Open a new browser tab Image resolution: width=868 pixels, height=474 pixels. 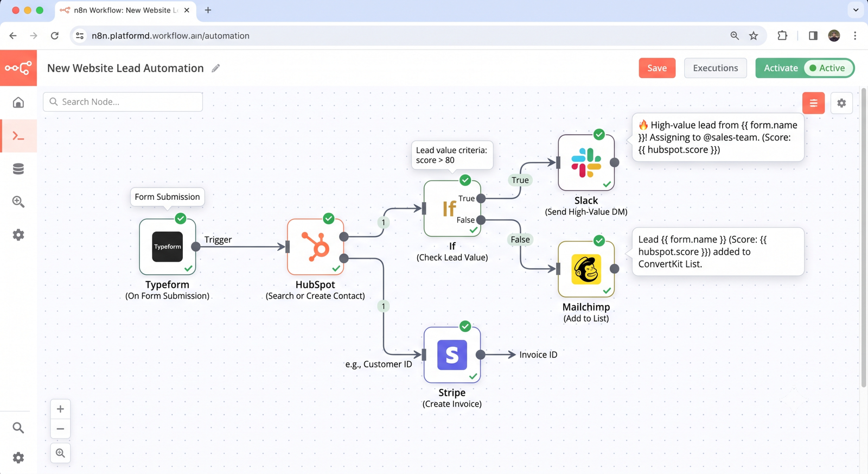tap(208, 10)
